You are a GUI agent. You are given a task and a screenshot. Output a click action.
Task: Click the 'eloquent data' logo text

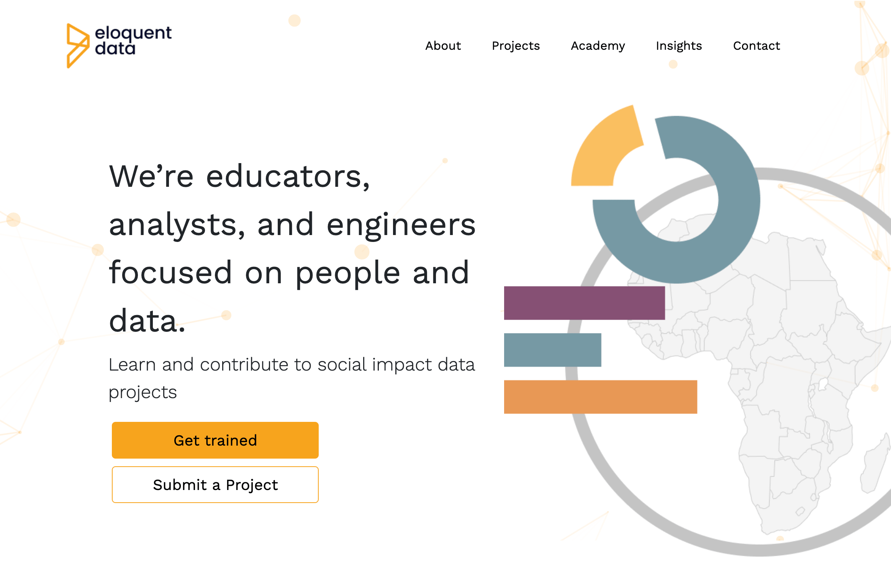coord(133,41)
